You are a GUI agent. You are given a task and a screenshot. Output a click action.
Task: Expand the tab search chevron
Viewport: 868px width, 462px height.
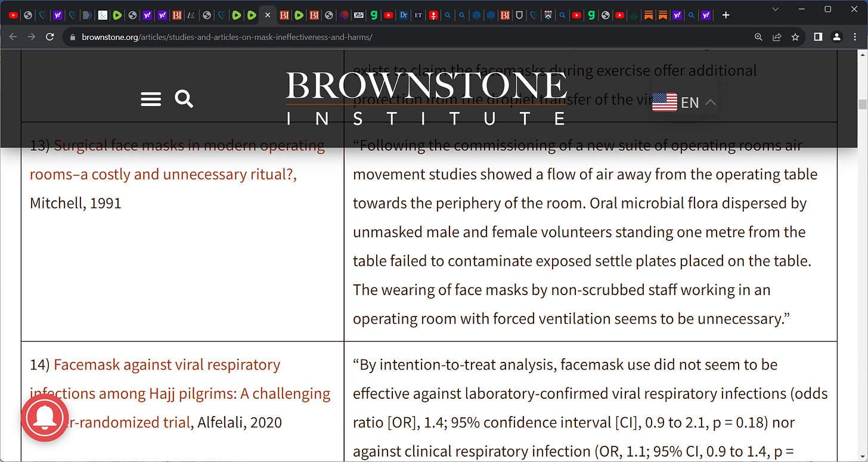pos(776,9)
